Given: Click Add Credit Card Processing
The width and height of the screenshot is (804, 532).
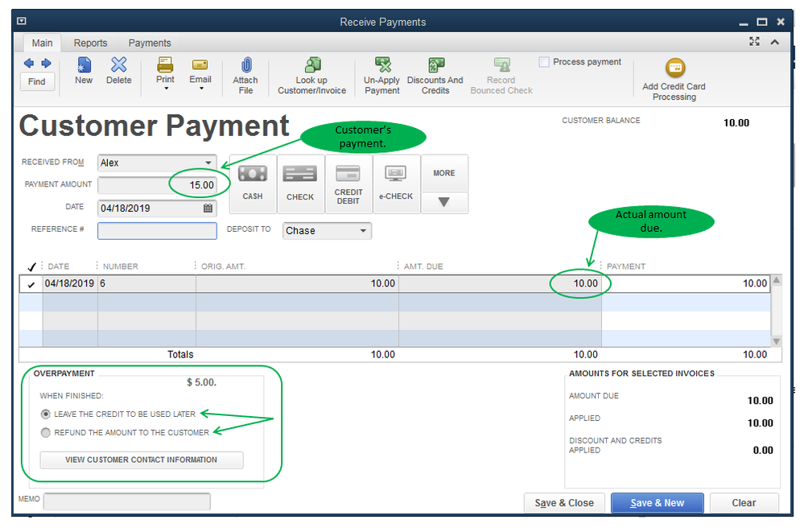Looking at the screenshot, I should (x=674, y=80).
